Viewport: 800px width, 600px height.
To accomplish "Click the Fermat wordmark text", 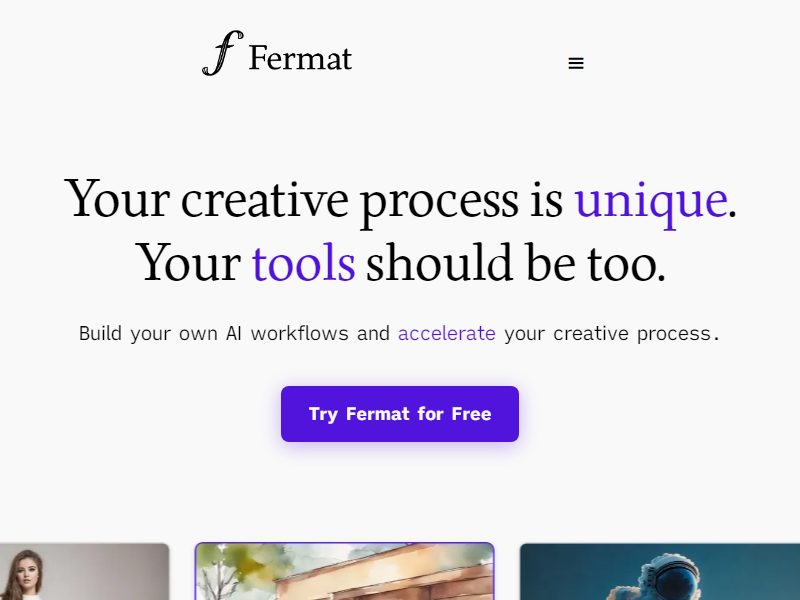I will pyautogui.click(x=300, y=58).
